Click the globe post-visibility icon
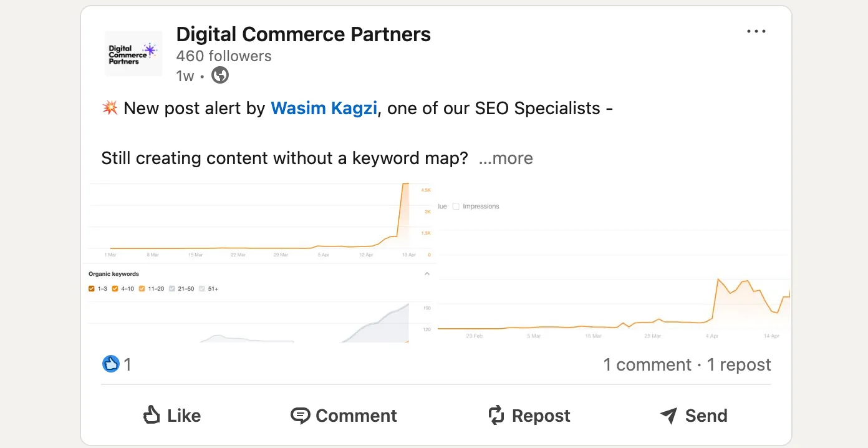The height and width of the screenshot is (448, 868). coord(219,75)
